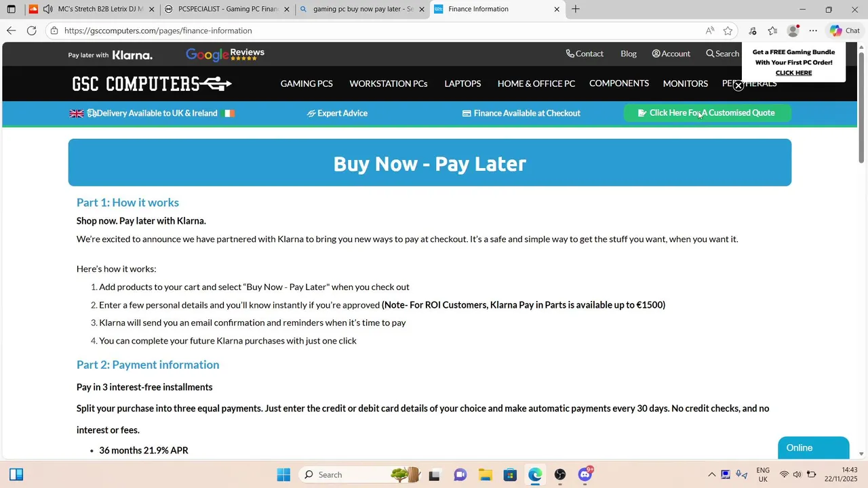Viewport: 868px width, 488px height.
Task: Open the Blog link
Action: click(629, 54)
